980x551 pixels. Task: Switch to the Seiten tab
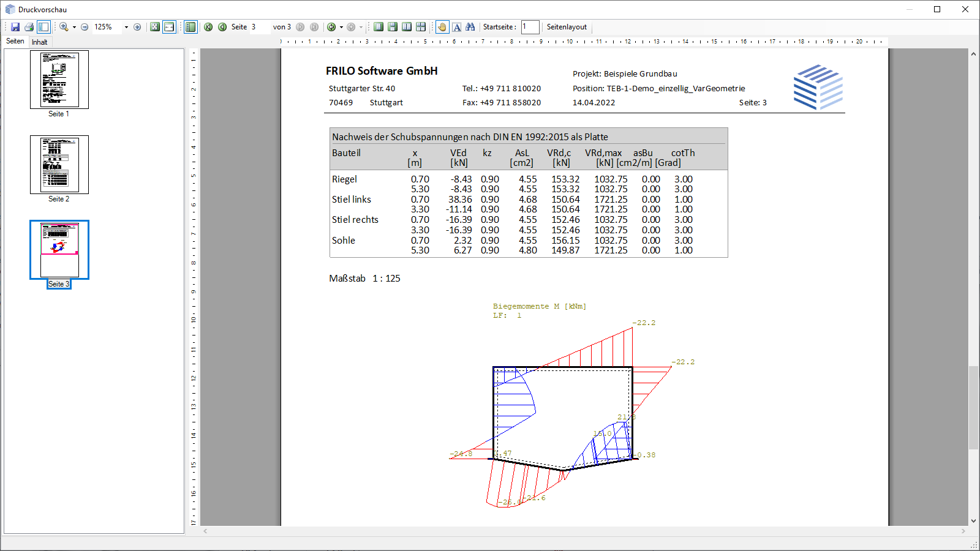pyautogui.click(x=15, y=41)
